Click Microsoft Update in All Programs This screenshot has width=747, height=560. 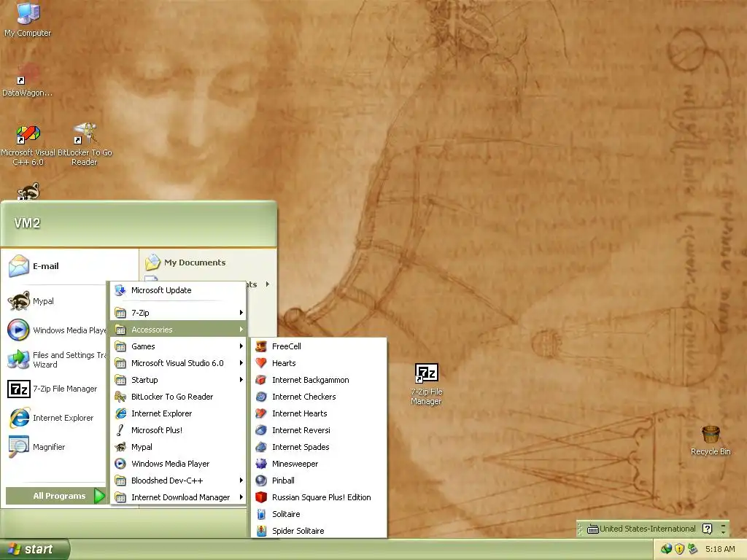(x=178, y=290)
